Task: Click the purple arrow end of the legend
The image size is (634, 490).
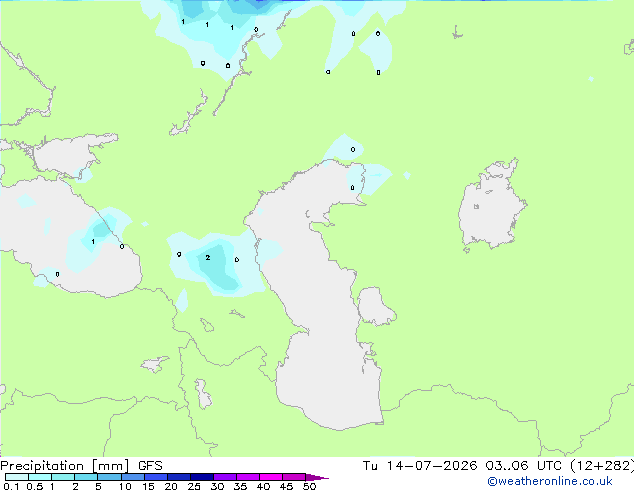Action: (x=317, y=477)
